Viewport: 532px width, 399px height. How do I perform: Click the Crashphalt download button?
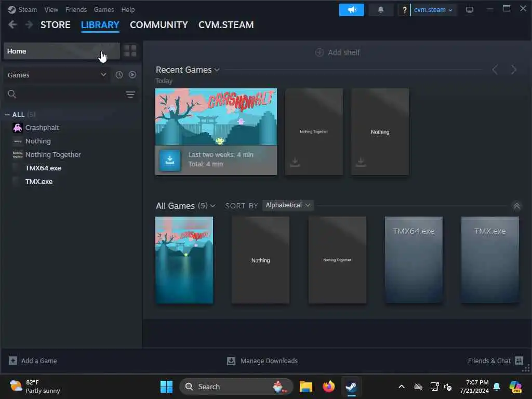pos(170,160)
